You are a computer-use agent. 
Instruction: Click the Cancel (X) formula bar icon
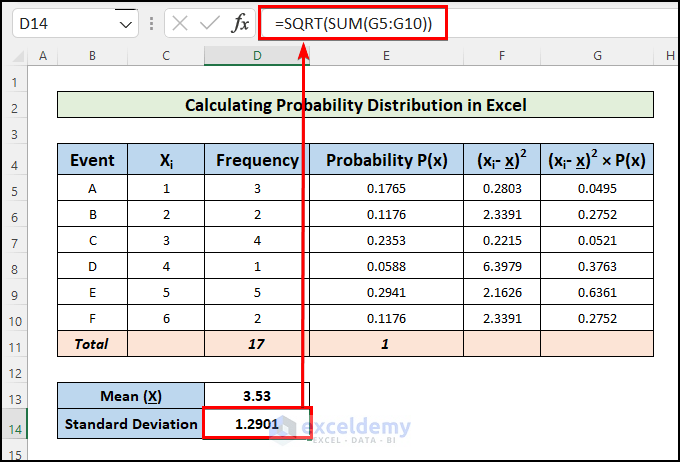(x=180, y=23)
